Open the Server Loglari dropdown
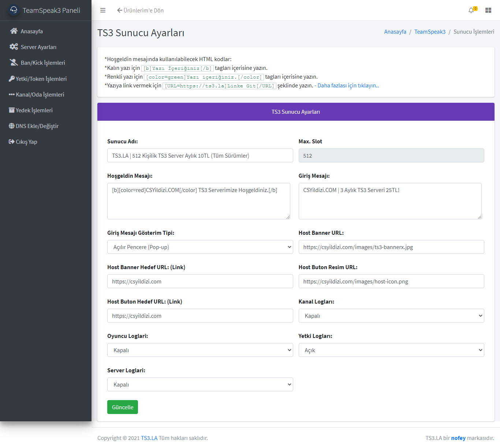Screen dimensions: 500x448 coord(200,384)
